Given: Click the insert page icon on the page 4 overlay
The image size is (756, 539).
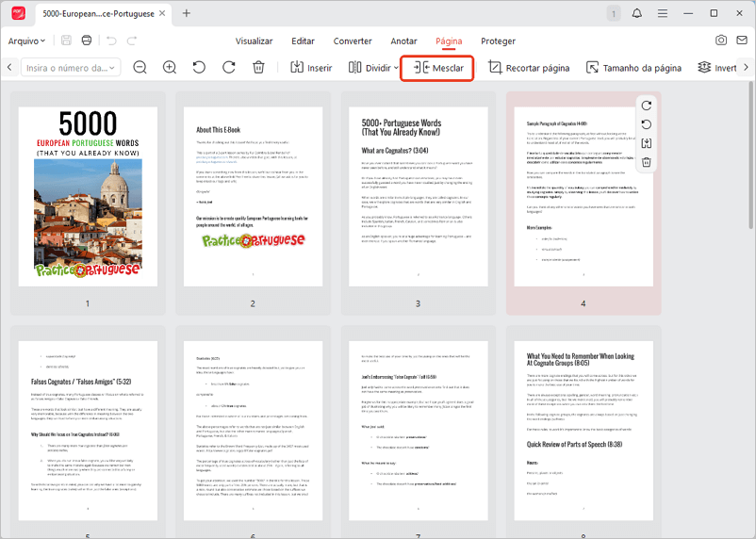Looking at the screenshot, I should (647, 143).
